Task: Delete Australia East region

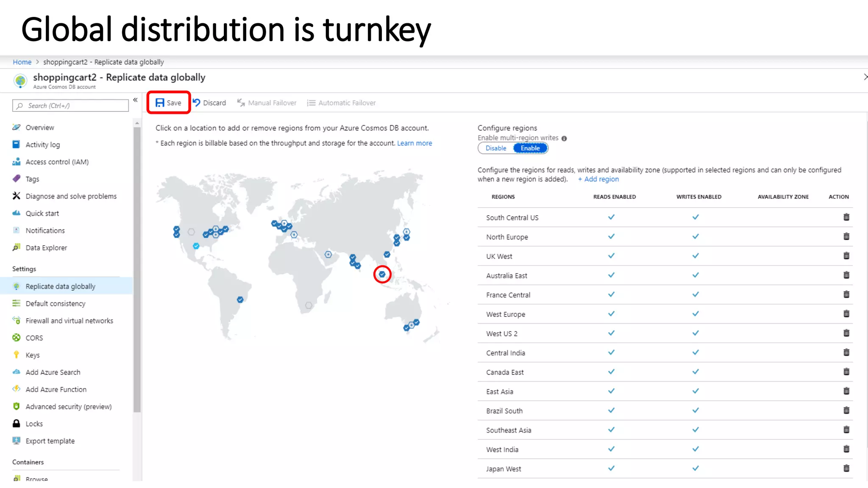Action: pos(846,275)
